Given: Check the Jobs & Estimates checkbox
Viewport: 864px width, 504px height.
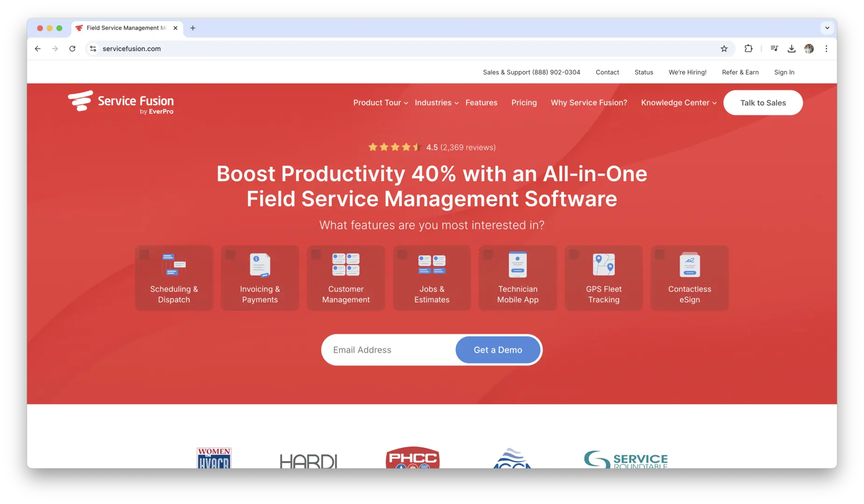Looking at the screenshot, I should pyautogui.click(x=402, y=254).
